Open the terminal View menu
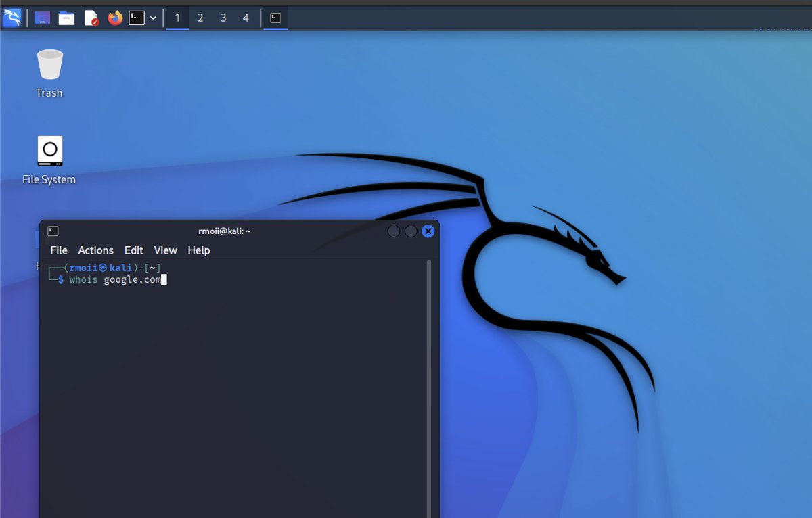Image resolution: width=812 pixels, height=518 pixels. point(165,250)
